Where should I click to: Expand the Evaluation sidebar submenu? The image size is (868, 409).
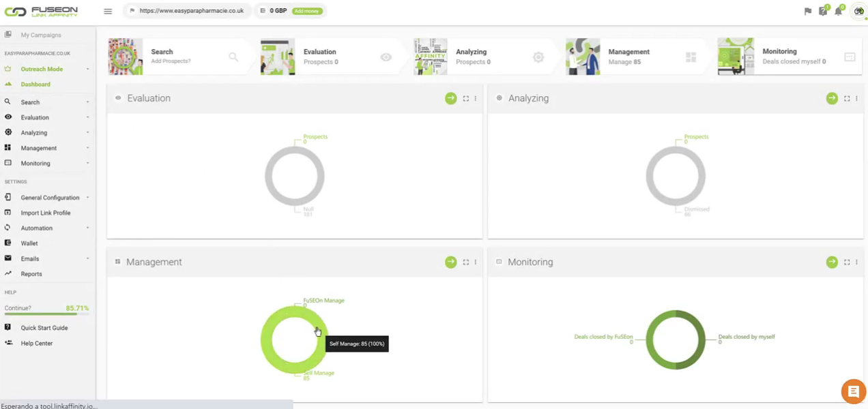click(x=87, y=117)
